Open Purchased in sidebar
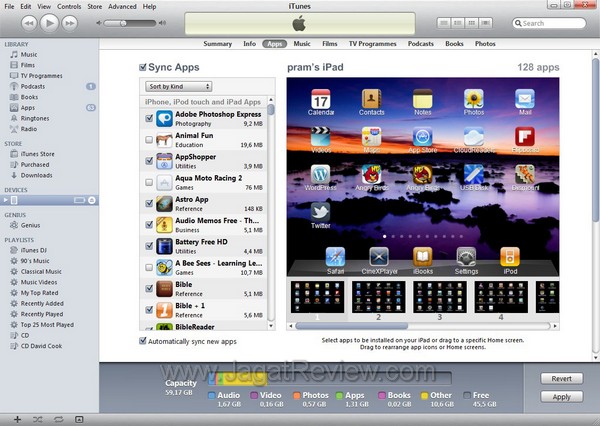The image size is (600, 426). tap(35, 165)
